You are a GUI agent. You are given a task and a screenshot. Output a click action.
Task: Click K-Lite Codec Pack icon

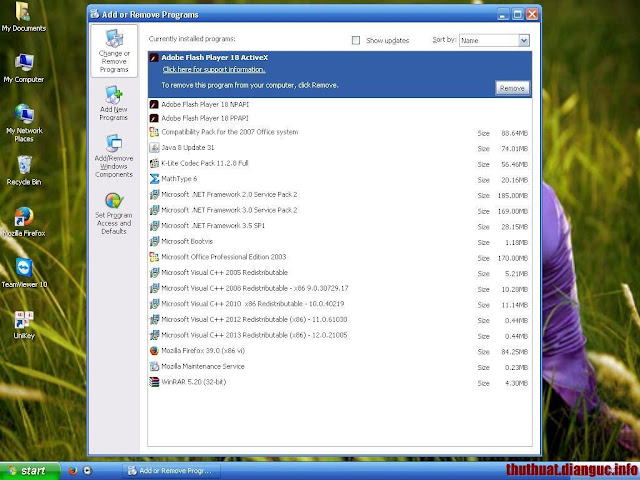pos(154,163)
